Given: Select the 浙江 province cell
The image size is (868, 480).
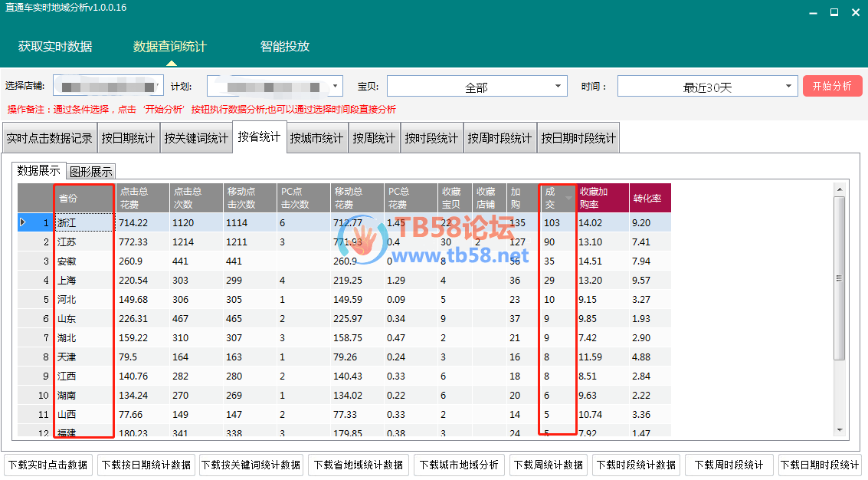Looking at the screenshot, I should (84, 223).
